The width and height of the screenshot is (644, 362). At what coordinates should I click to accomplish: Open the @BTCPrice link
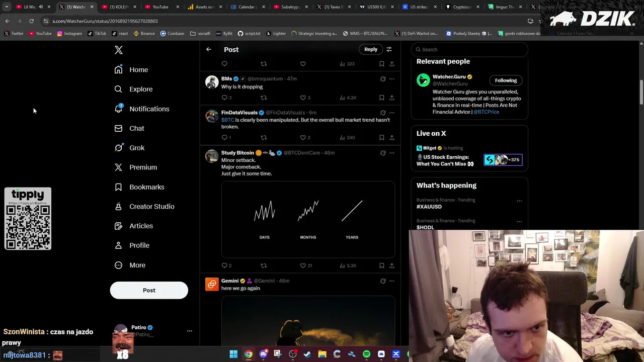(x=486, y=112)
